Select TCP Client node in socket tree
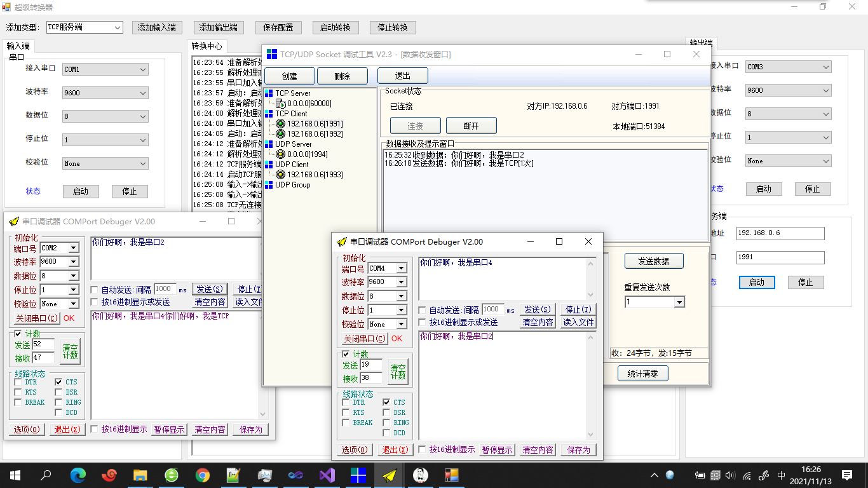Viewport: 868px width, 488px height. point(291,114)
